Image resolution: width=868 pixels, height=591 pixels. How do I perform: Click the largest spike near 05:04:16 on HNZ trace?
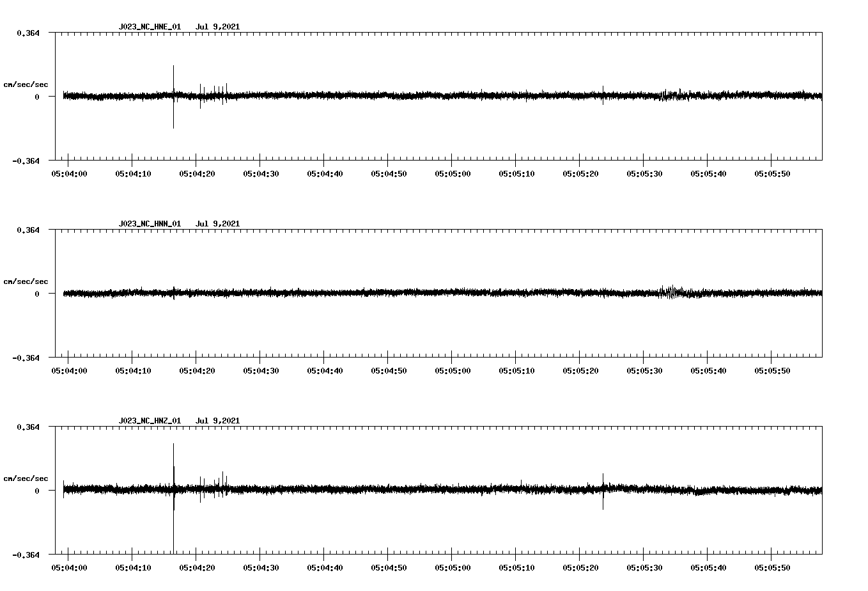(x=173, y=498)
